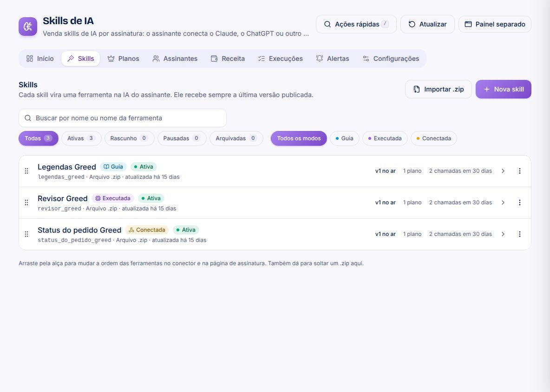The height and width of the screenshot is (392, 550).
Task: Open the Revisor Greed skill name
Action: pyautogui.click(x=62, y=198)
